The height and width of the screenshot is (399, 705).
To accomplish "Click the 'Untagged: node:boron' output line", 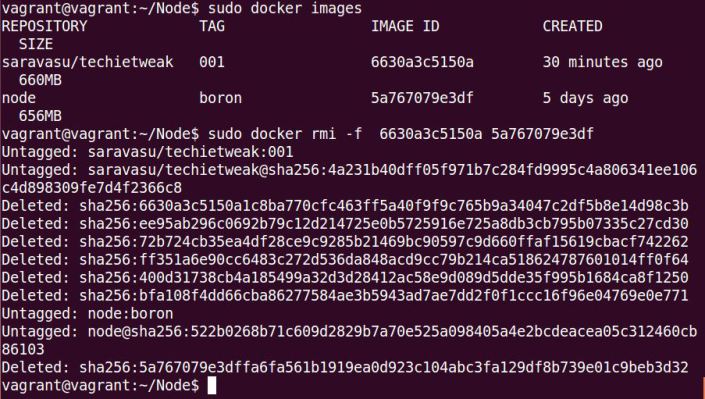I will click(87, 314).
